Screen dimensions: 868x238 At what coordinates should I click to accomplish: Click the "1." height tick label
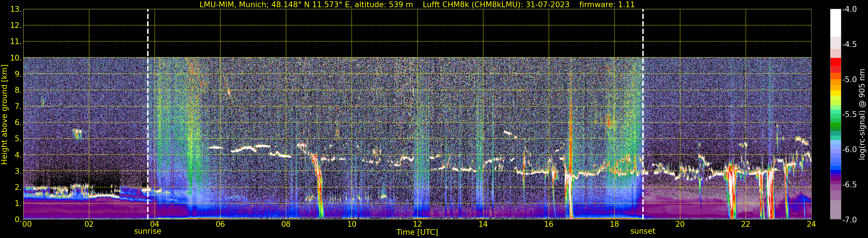click(18, 204)
